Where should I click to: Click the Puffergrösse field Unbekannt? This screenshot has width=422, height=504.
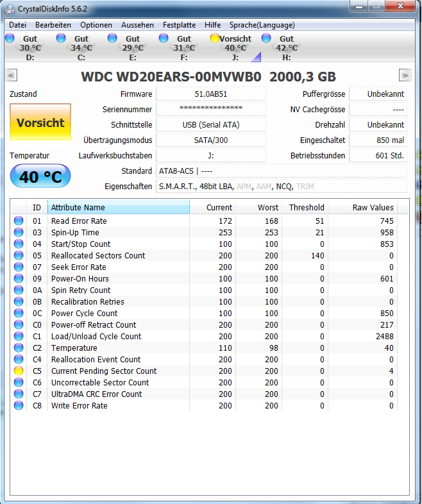tap(378, 94)
